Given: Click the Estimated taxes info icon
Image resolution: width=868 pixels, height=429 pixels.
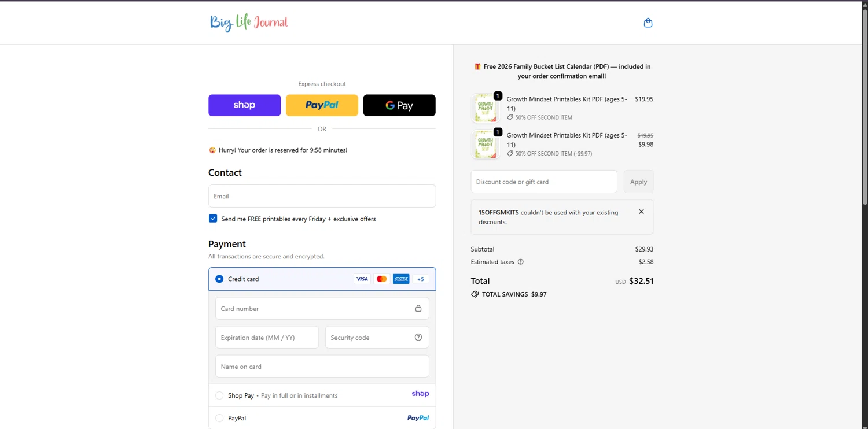Looking at the screenshot, I should pyautogui.click(x=521, y=262).
